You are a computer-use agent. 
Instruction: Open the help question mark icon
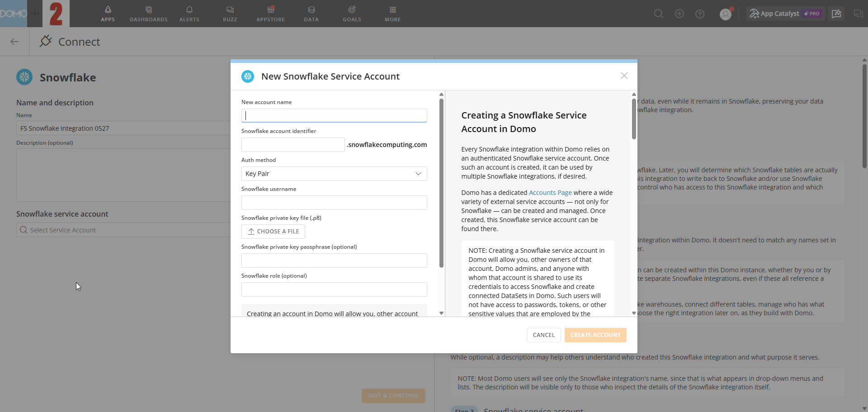coord(700,14)
